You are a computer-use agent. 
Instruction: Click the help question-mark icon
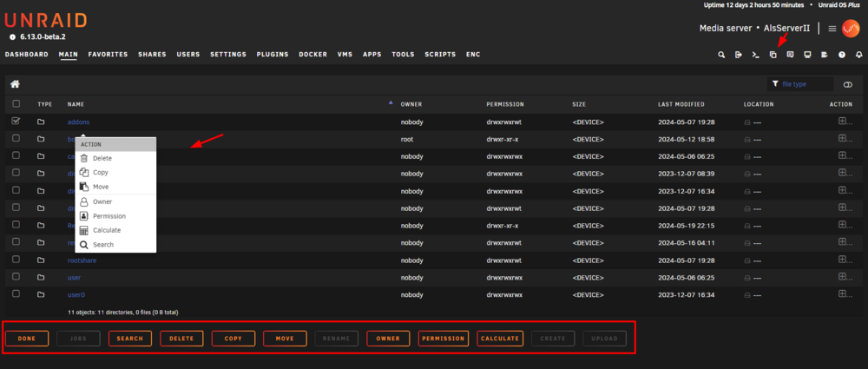(842, 55)
